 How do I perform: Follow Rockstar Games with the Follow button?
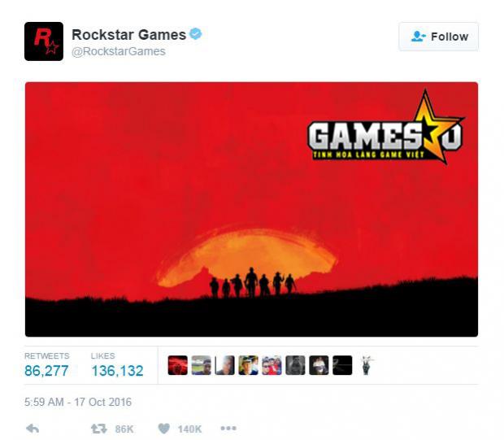coord(438,37)
